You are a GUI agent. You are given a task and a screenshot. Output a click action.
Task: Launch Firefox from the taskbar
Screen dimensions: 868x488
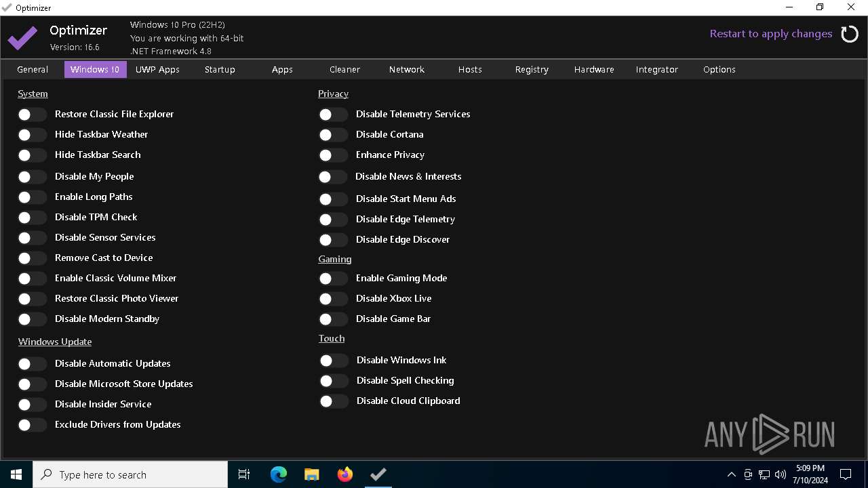tap(345, 474)
